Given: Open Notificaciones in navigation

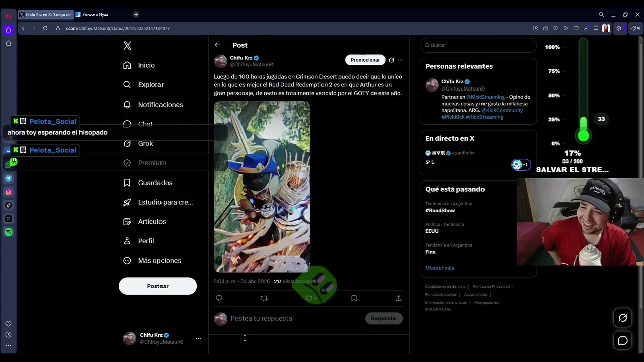Looking at the screenshot, I should (154, 105).
